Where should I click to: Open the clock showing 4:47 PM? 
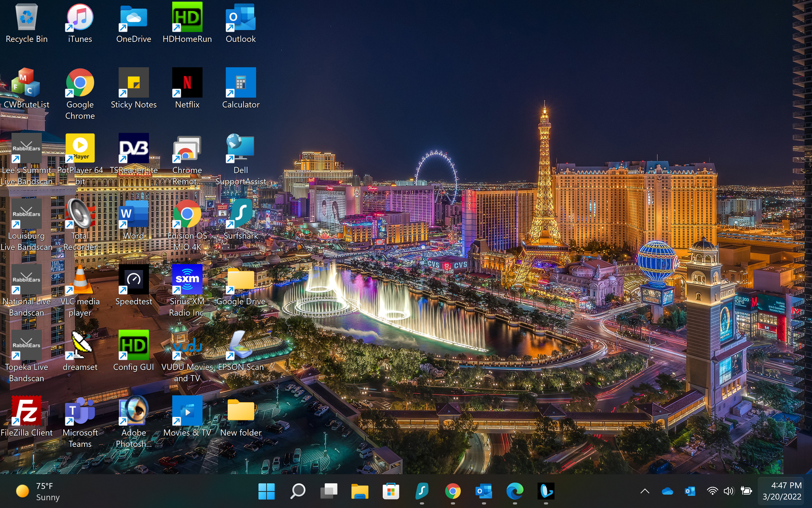click(x=782, y=492)
